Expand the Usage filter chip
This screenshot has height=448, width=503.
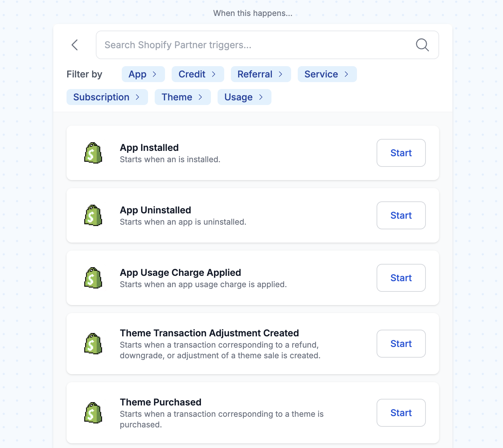[245, 97]
